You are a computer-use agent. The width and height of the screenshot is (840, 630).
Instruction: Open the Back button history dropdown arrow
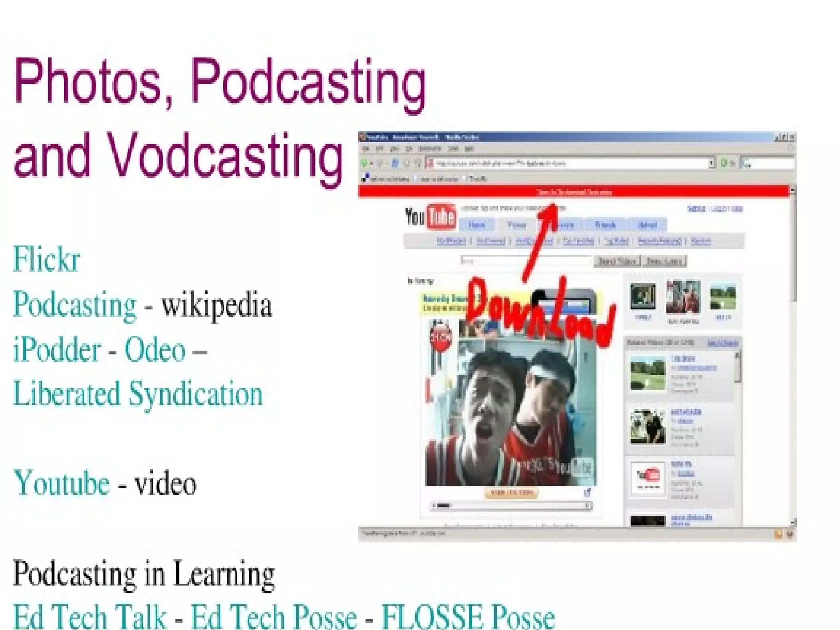point(371,163)
